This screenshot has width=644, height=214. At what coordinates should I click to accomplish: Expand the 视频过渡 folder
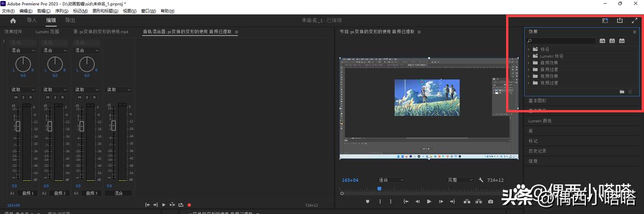coord(528,83)
